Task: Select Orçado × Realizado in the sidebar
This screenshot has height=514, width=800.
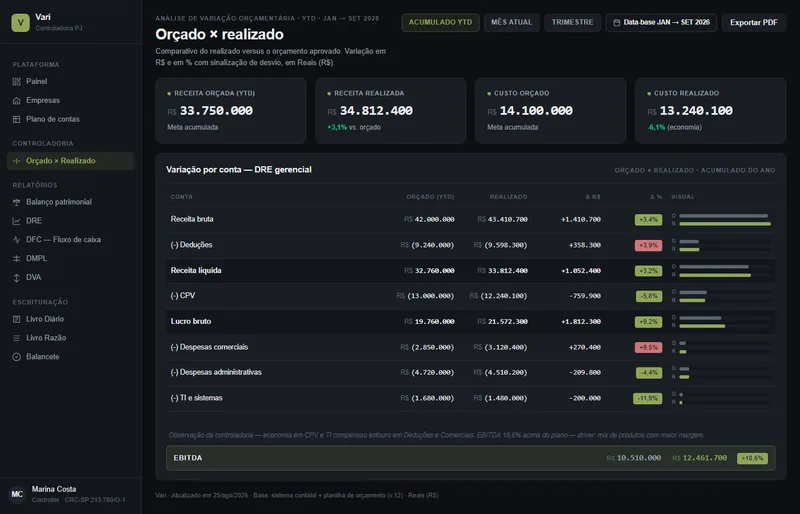Action: pyautogui.click(x=70, y=161)
